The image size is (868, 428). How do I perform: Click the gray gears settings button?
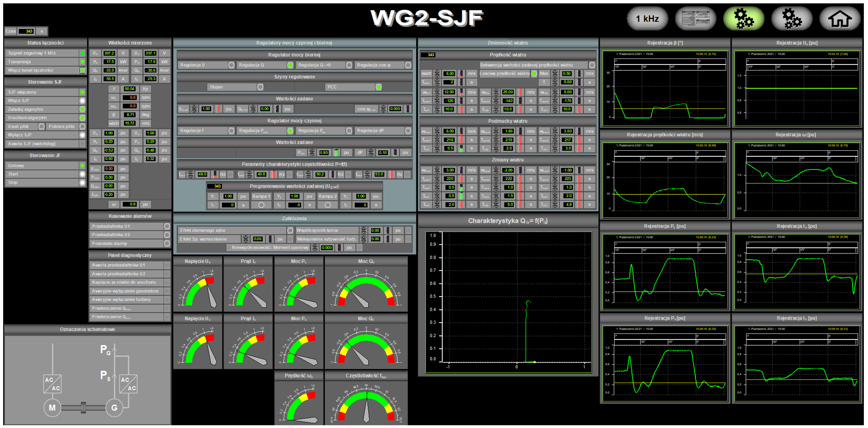[791, 19]
